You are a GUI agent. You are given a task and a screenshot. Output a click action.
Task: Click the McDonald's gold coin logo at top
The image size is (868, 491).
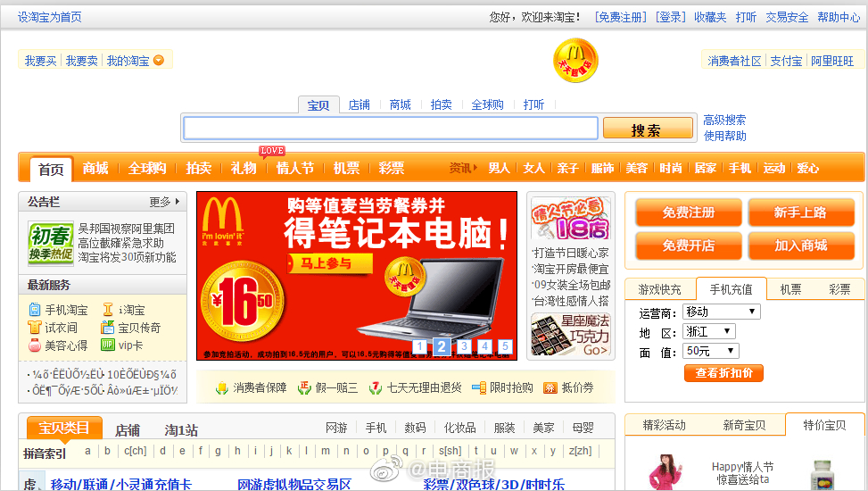point(575,61)
